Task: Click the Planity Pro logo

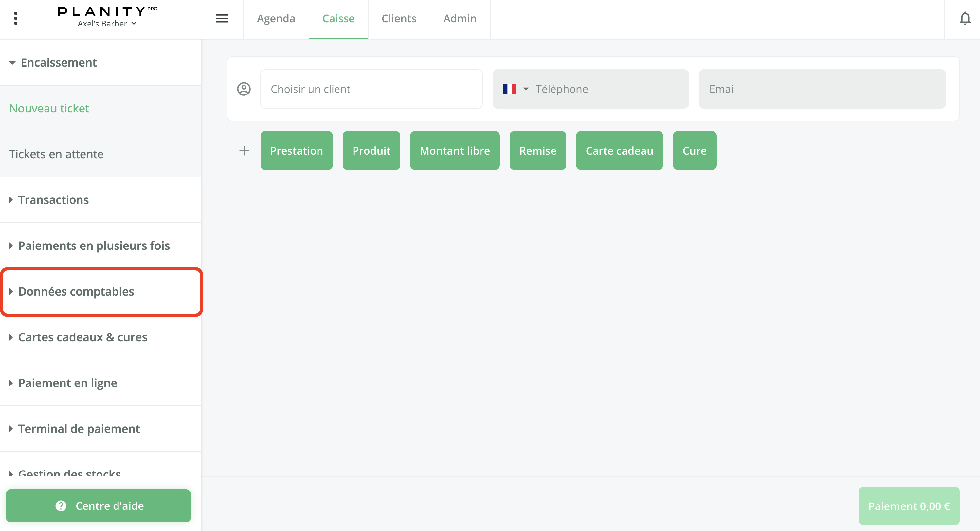Action: tap(107, 11)
